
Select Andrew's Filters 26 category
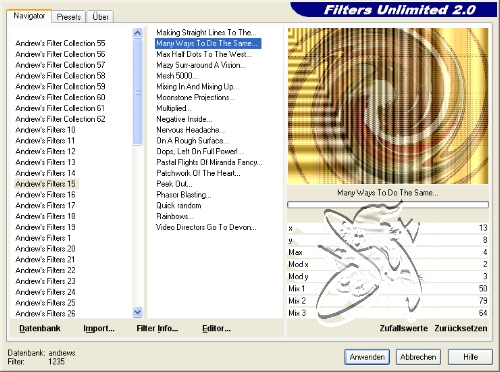(x=45, y=313)
